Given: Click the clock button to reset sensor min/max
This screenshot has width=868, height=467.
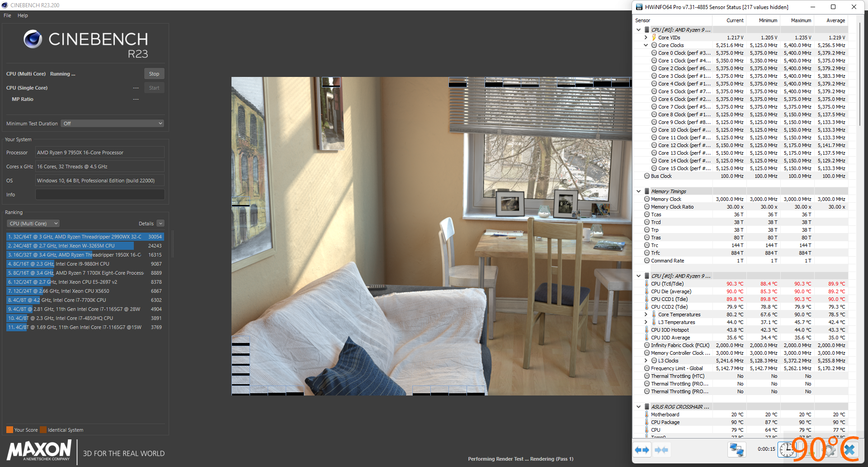Looking at the screenshot, I should coord(787,449).
